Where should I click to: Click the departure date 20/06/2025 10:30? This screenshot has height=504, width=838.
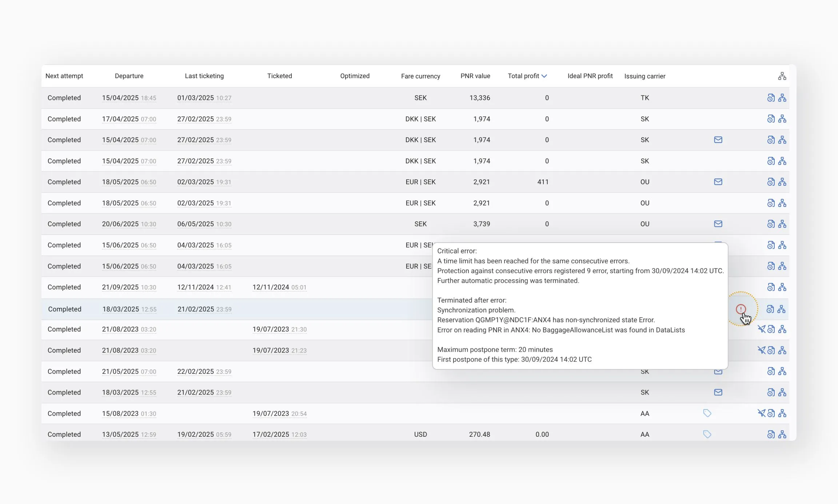point(129,224)
